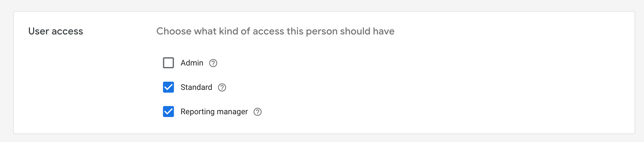The height and width of the screenshot is (142, 644).
Task: Show help for Reporting manager access
Action: 258,112
